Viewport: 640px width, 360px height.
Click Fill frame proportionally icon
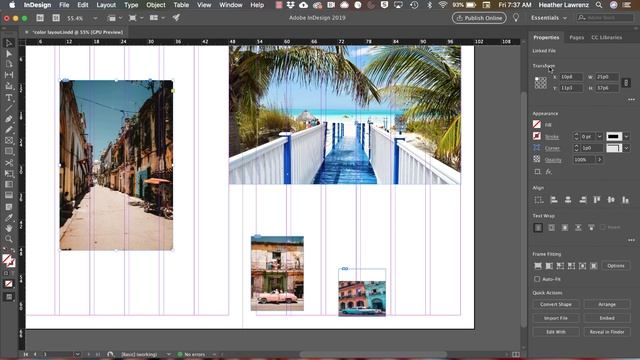pyautogui.click(x=538, y=266)
